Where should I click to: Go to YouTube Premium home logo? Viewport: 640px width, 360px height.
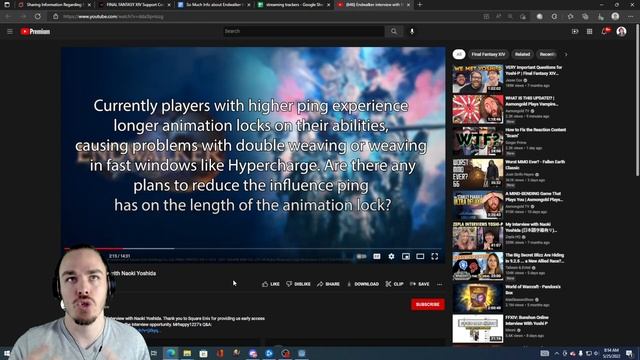(35, 31)
